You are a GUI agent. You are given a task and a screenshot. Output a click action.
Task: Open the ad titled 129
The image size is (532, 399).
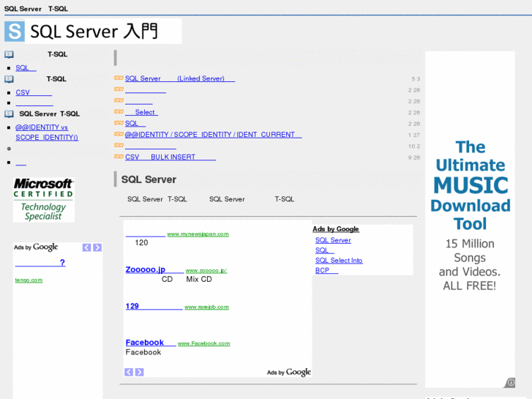tap(154, 306)
